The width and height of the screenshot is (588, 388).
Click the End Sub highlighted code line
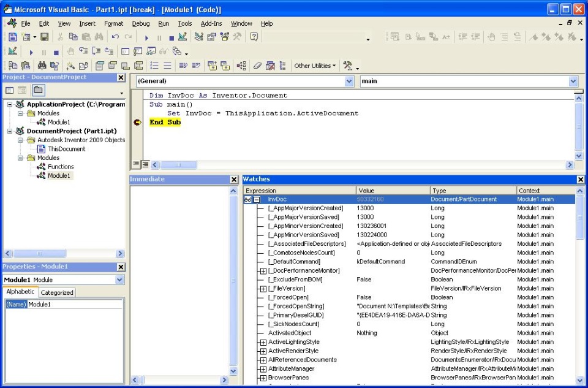tap(165, 123)
